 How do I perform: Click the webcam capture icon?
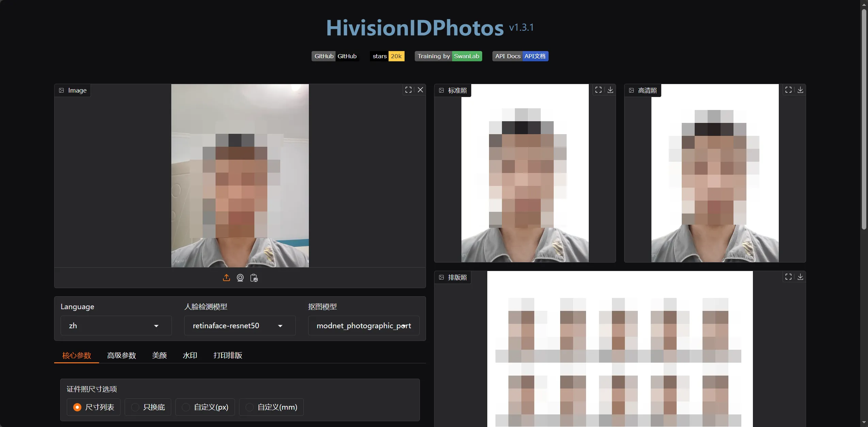(x=240, y=278)
